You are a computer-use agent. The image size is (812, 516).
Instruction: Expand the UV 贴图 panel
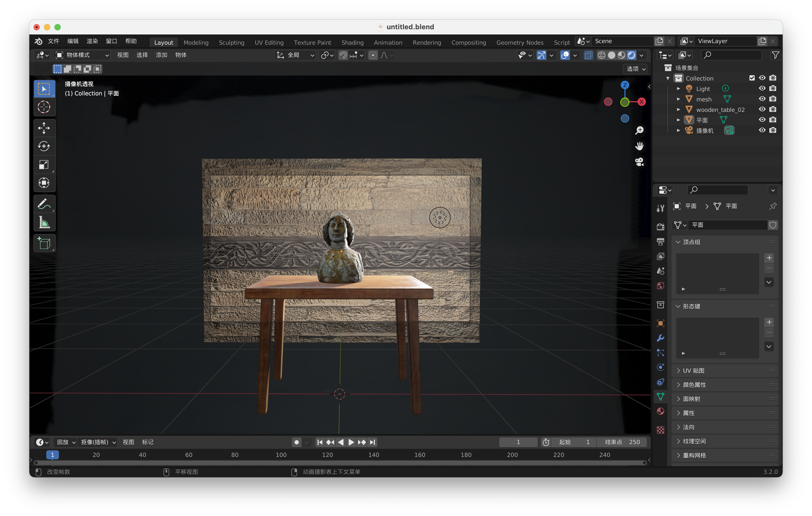(694, 370)
